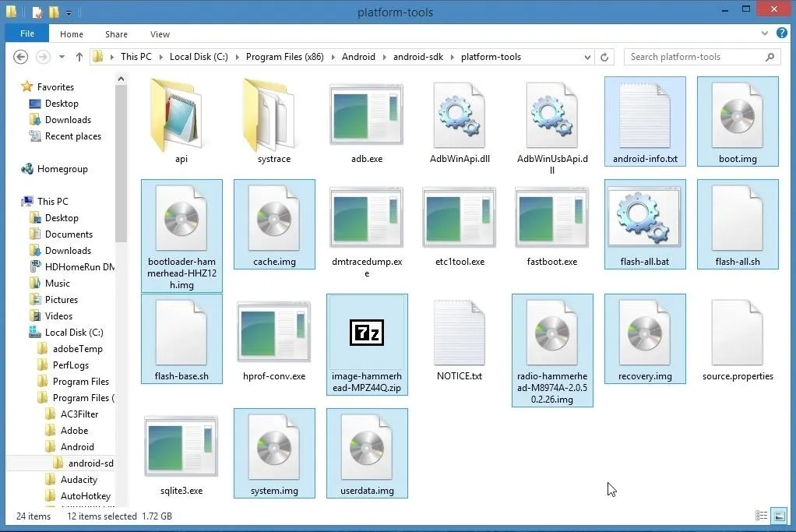This screenshot has height=532, width=796.
Task: Open Documents under This PC
Action: 69,234
